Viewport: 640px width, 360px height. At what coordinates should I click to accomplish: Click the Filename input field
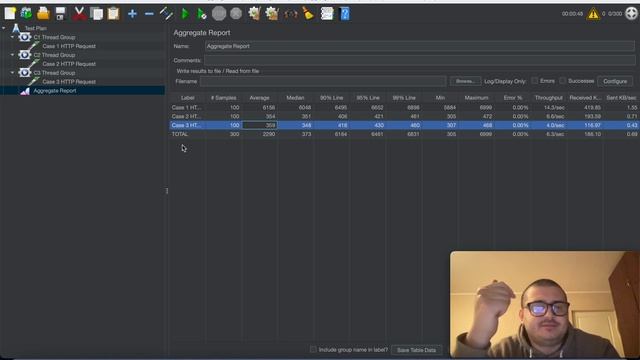(323, 81)
